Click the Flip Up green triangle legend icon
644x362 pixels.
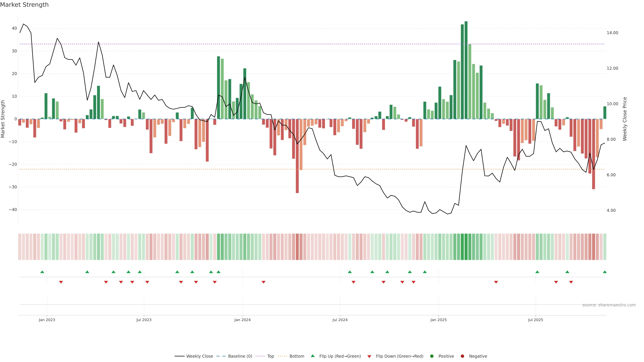312,356
